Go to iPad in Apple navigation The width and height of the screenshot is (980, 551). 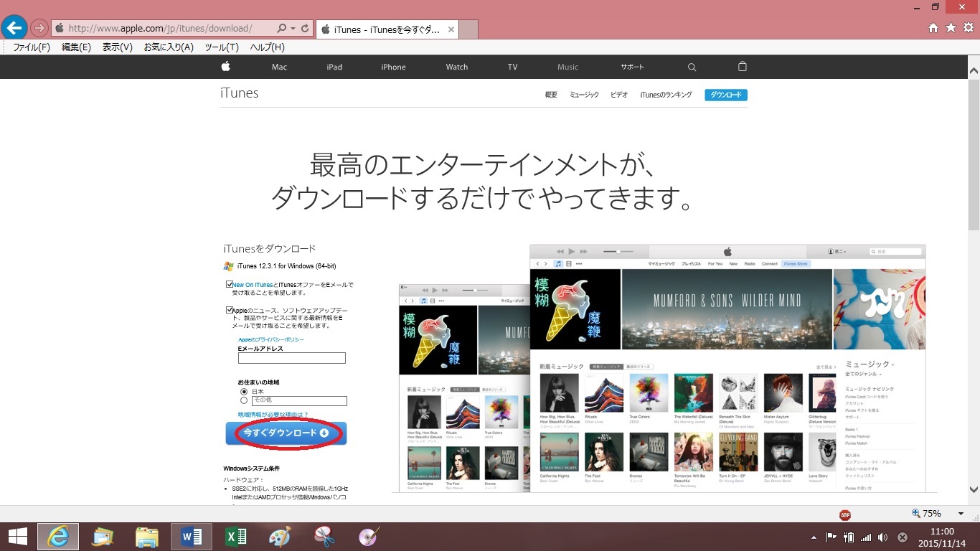tap(334, 67)
